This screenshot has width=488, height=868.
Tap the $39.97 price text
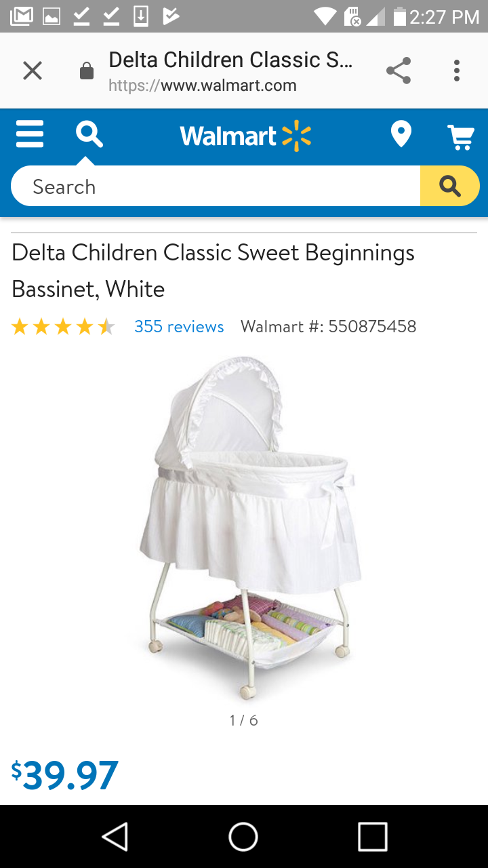click(64, 775)
